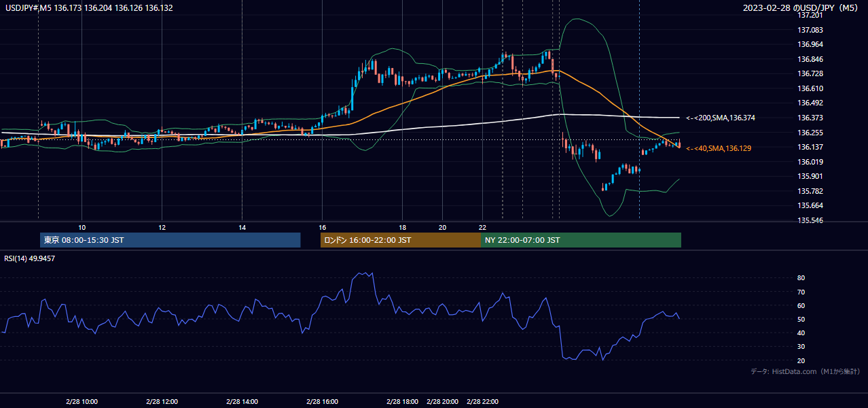868x408 pixels.
Task: Click the hour label 10 under main chart
Action: click(82, 227)
